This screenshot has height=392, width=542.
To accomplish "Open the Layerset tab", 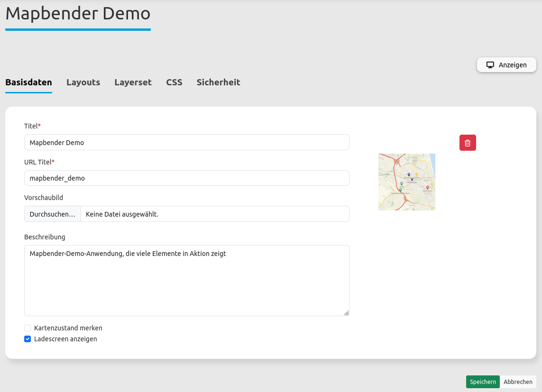I will pos(133,82).
